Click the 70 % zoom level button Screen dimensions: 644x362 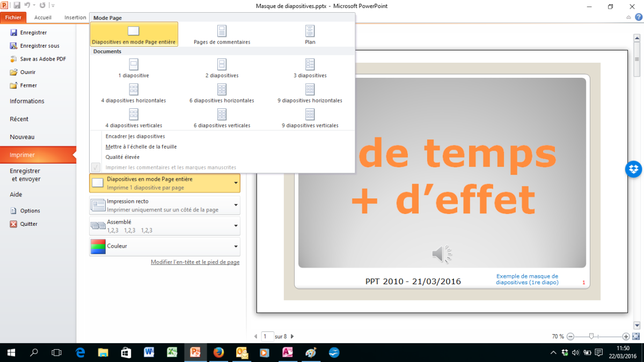tap(558, 337)
